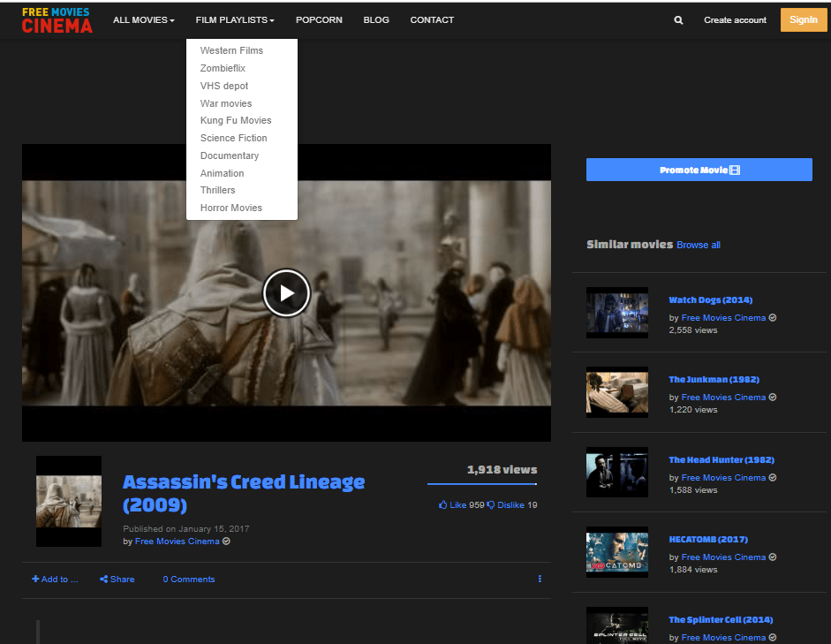Click verified badge next to The Junkman uploader
Image resolution: width=831 pixels, height=644 pixels.
[773, 397]
